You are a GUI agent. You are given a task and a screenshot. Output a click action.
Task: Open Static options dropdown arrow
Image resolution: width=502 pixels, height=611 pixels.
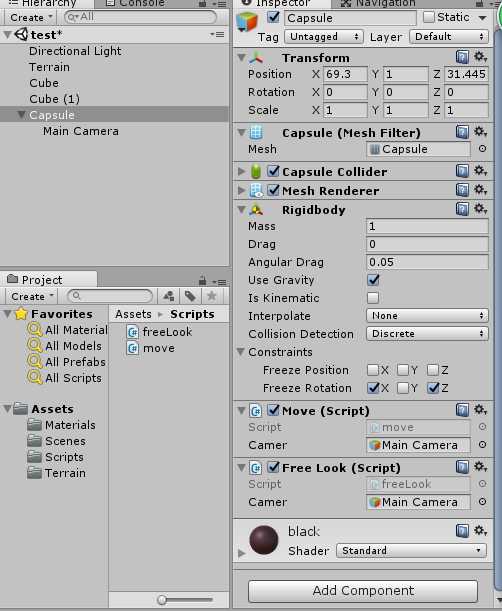pos(483,18)
